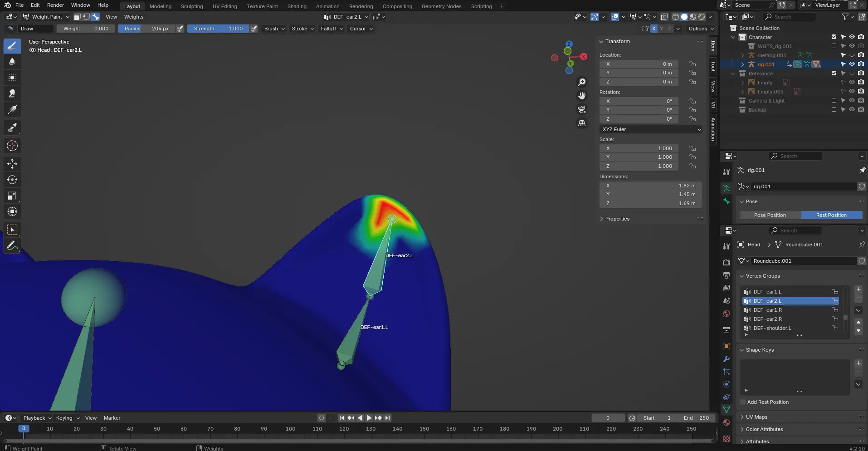Open the Object Data properties tab
868x451 pixels.
click(727, 410)
